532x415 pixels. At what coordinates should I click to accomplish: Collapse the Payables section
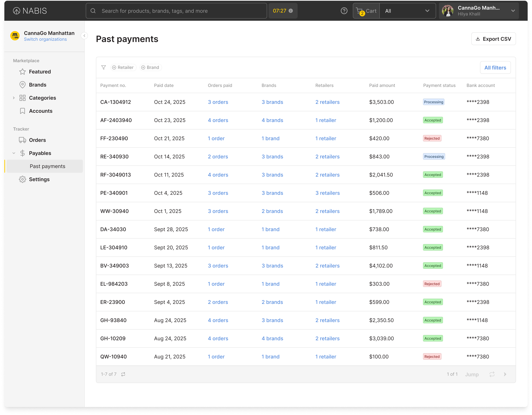(x=14, y=153)
